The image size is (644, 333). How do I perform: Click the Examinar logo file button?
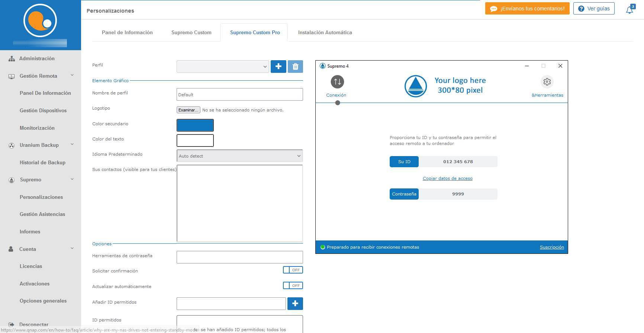[x=188, y=110]
